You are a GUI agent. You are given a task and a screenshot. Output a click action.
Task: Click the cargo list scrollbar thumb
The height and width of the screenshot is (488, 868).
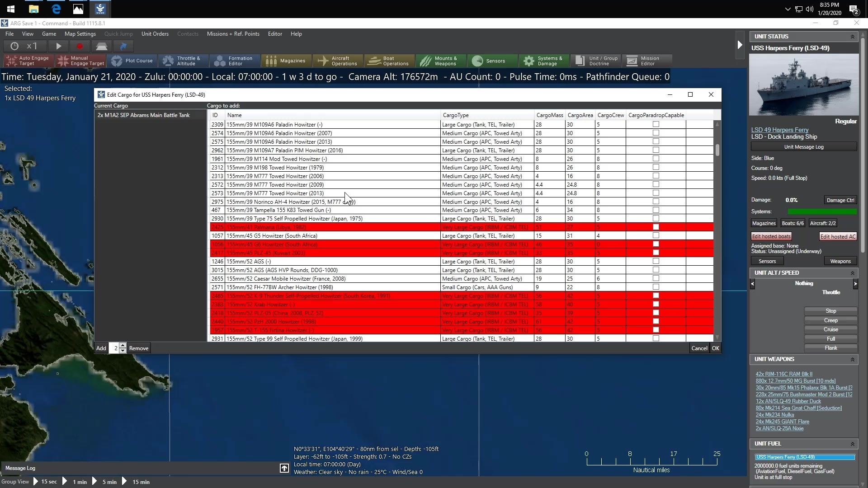pyautogui.click(x=717, y=150)
